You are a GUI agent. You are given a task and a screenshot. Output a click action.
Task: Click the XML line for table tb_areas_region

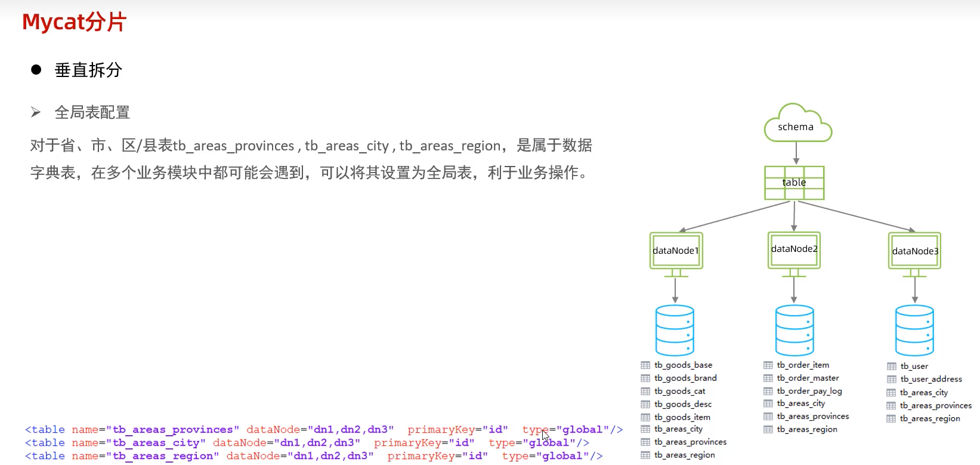[314, 456]
